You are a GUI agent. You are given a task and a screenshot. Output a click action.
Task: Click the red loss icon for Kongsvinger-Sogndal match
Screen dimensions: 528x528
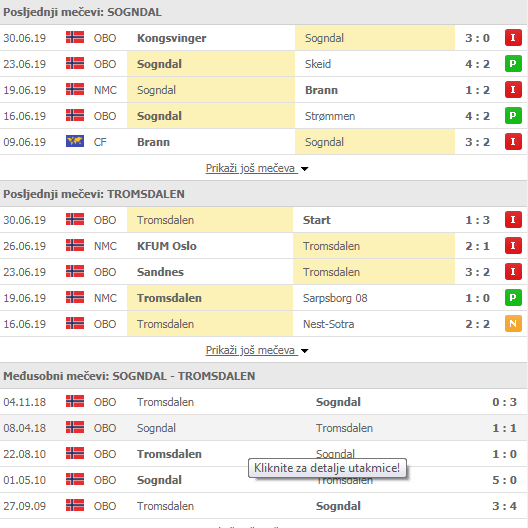pyautogui.click(x=513, y=38)
